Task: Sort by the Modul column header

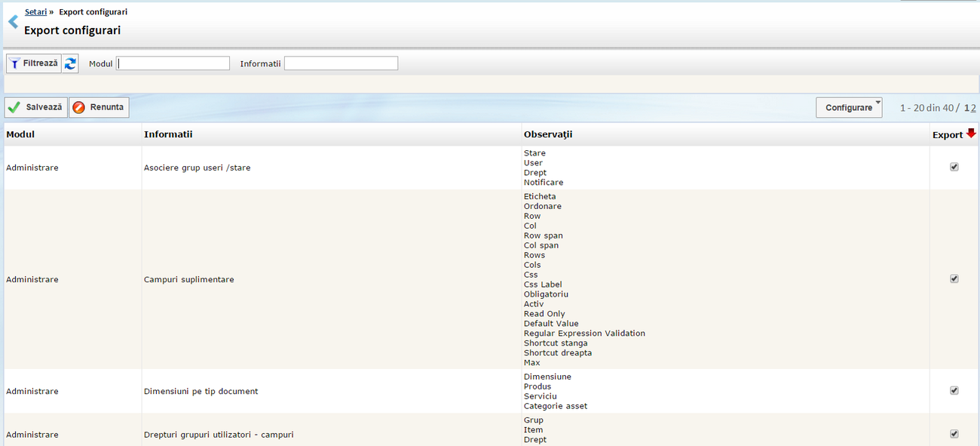Action: pyautogui.click(x=20, y=134)
